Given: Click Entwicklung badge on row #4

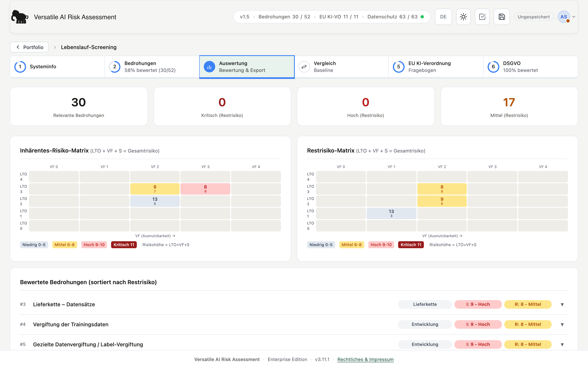Looking at the screenshot, I should pos(425,324).
